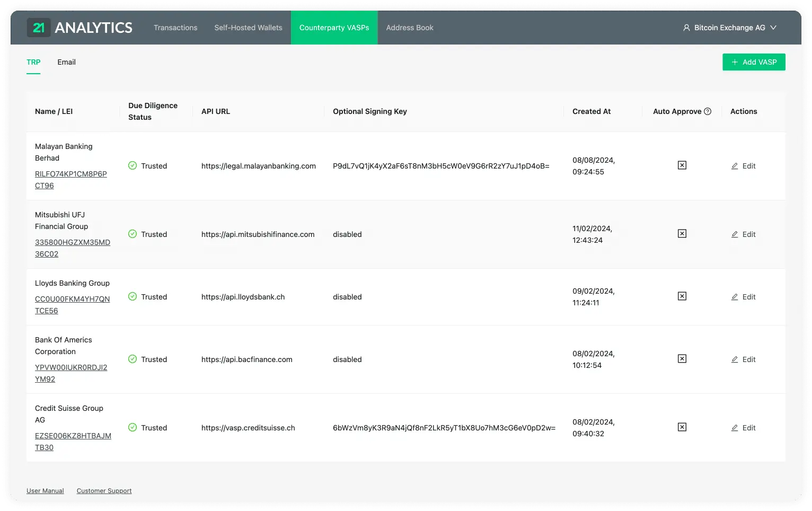Click the signing key starting with P9dL7vQ1jK4y
Viewport: 812px width, 511px height.
441,166
